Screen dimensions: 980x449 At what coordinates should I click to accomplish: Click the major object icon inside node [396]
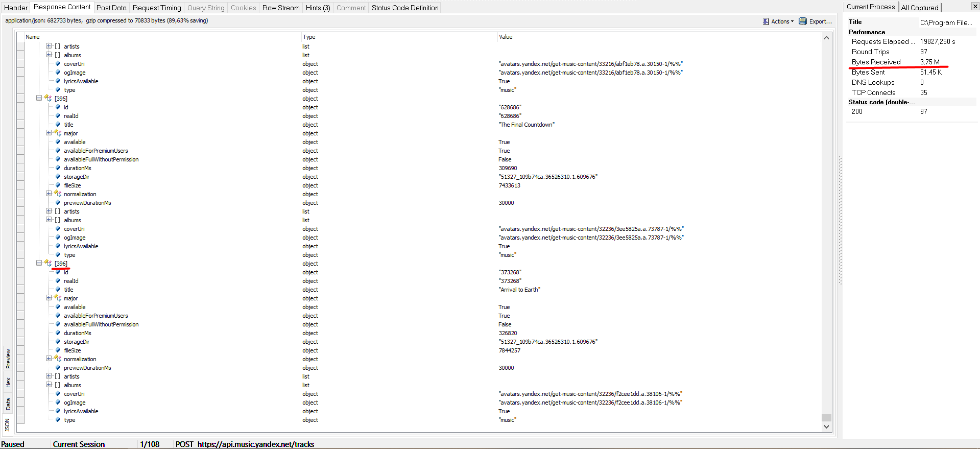(x=58, y=298)
